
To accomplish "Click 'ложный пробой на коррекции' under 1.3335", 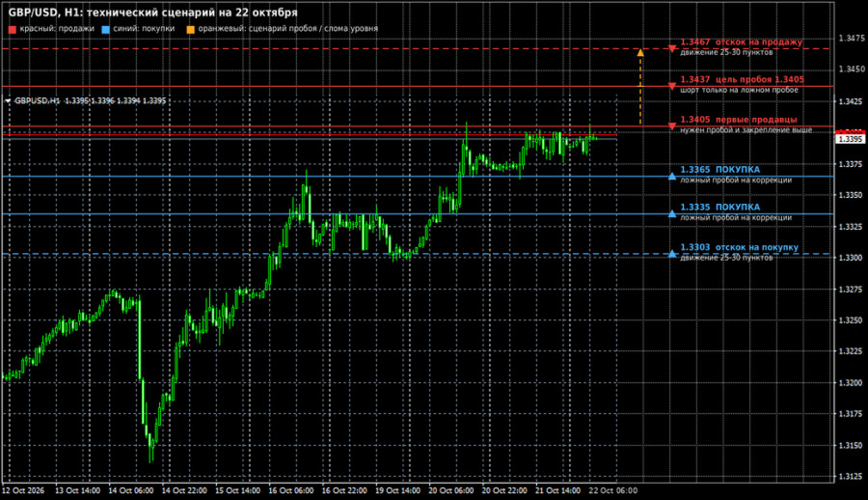I will 736,218.
